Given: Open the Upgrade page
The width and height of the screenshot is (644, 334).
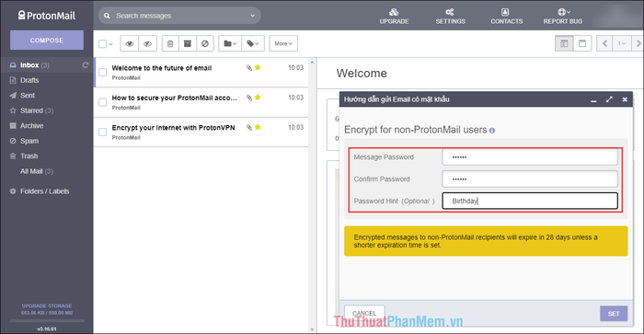Looking at the screenshot, I should (394, 17).
